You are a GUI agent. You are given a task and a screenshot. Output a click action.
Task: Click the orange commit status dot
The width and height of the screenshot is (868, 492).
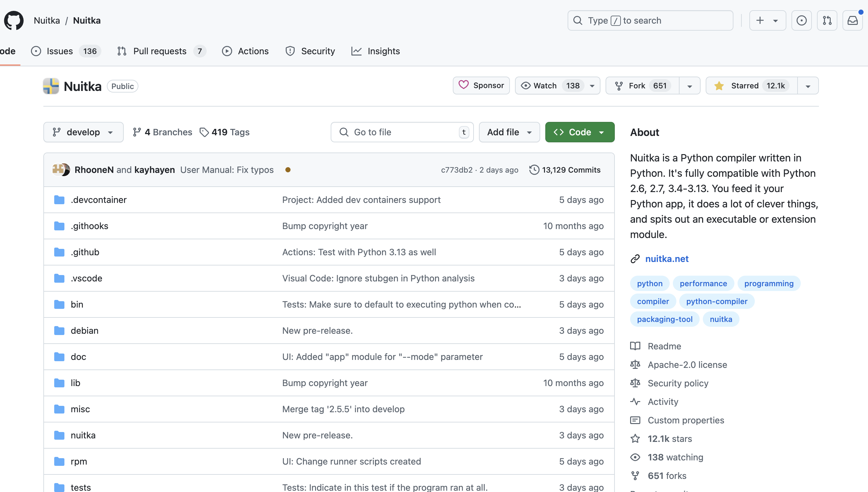(288, 170)
